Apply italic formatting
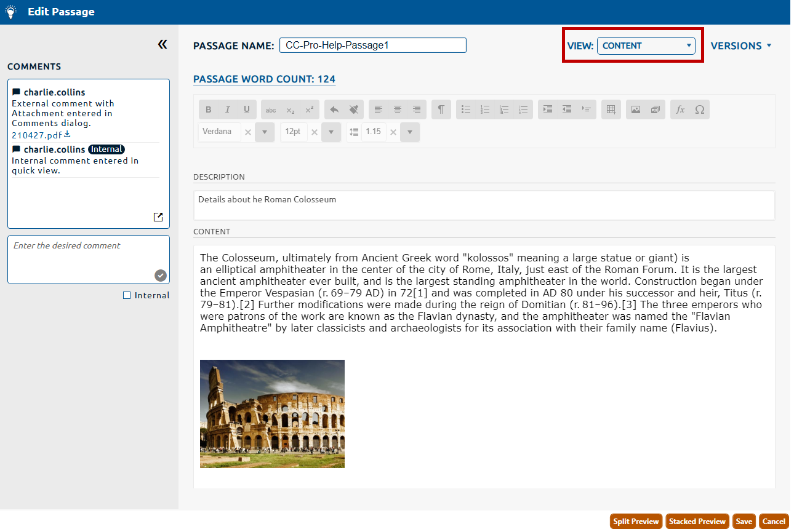Viewport: 794px width, 532px height. (228, 109)
